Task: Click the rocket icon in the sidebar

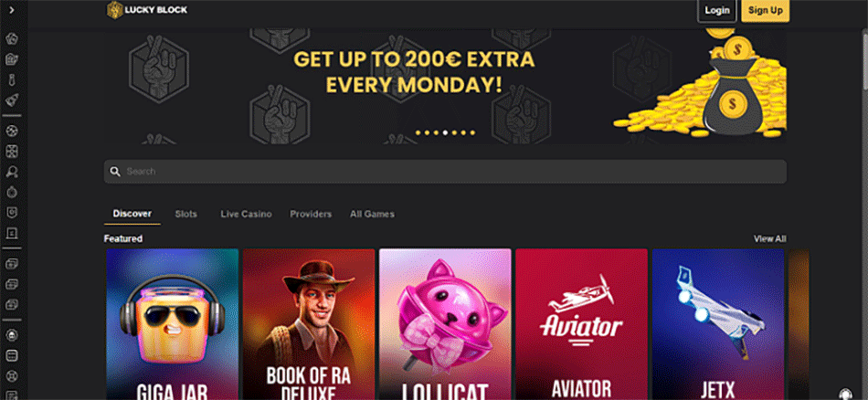Action: click(x=12, y=100)
